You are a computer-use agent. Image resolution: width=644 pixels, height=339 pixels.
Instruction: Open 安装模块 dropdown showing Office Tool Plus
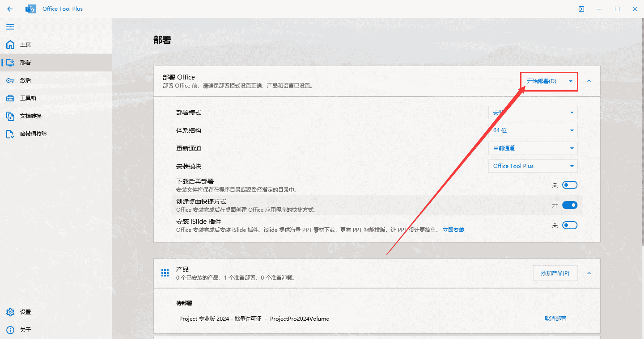coord(533,166)
